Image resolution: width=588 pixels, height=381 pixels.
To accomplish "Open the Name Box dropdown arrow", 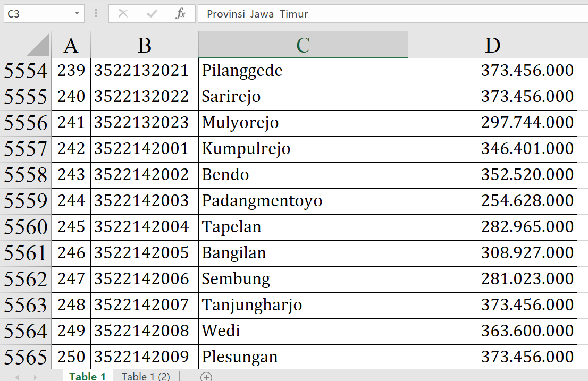I will (x=77, y=14).
